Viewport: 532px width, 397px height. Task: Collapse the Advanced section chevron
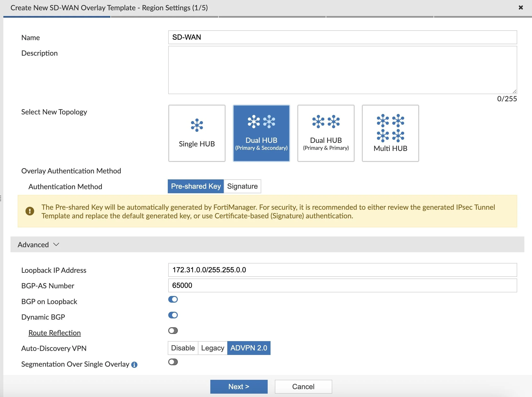pos(56,244)
